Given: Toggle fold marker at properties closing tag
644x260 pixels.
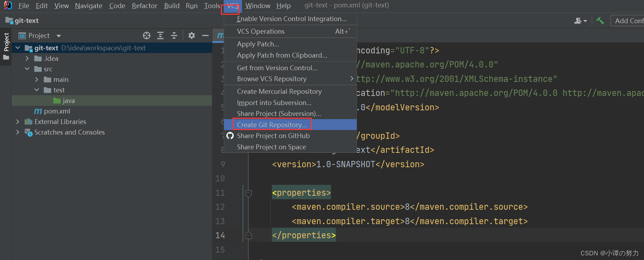Looking at the screenshot, I should pos(249,235).
